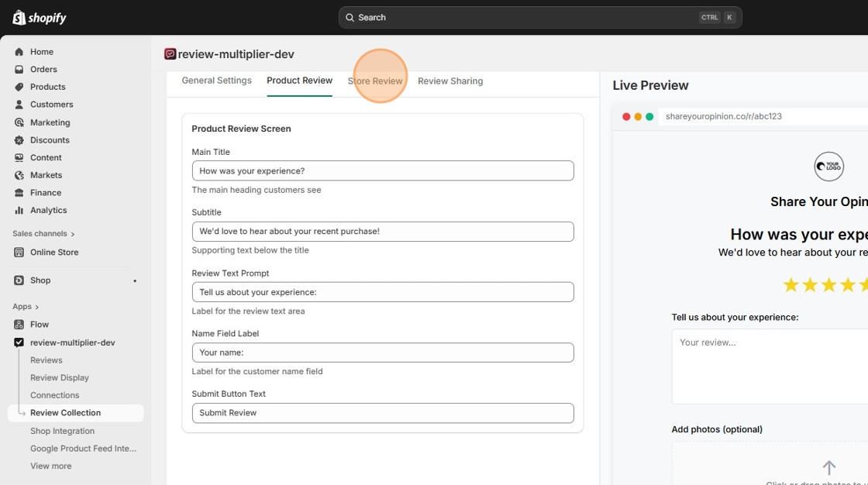Click the preview URL shareyouropinion.co/r/abc123
This screenshot has height=485, width=868.
[x=724, y=116]
